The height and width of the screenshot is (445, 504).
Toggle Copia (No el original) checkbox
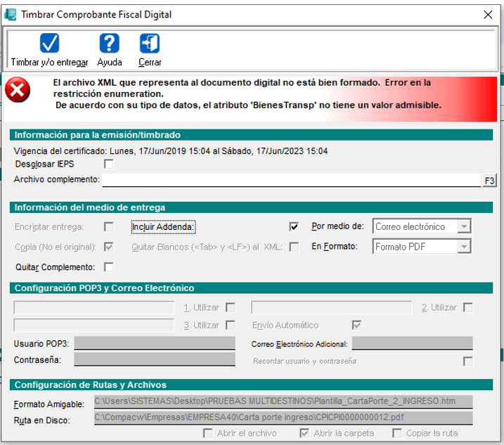[x=109, y=247]
